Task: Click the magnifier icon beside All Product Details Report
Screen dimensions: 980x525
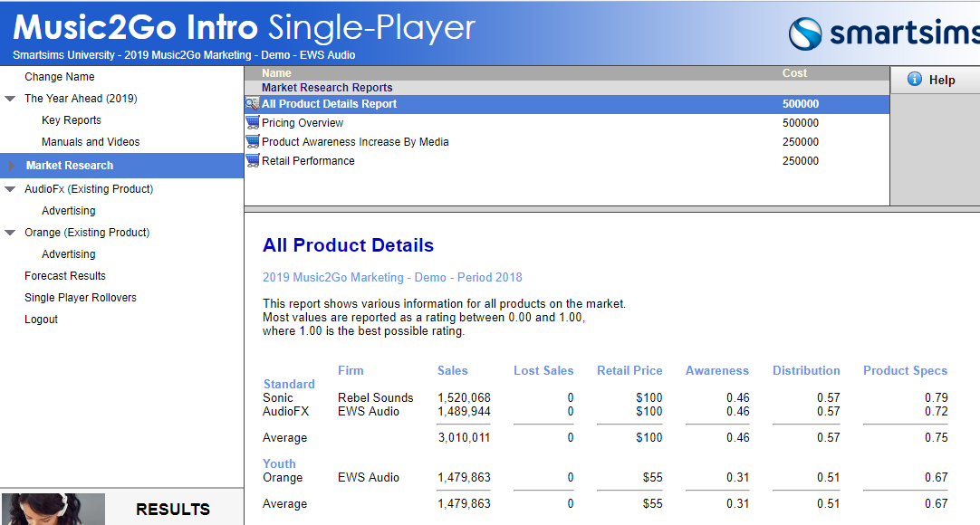Action: 252,104
